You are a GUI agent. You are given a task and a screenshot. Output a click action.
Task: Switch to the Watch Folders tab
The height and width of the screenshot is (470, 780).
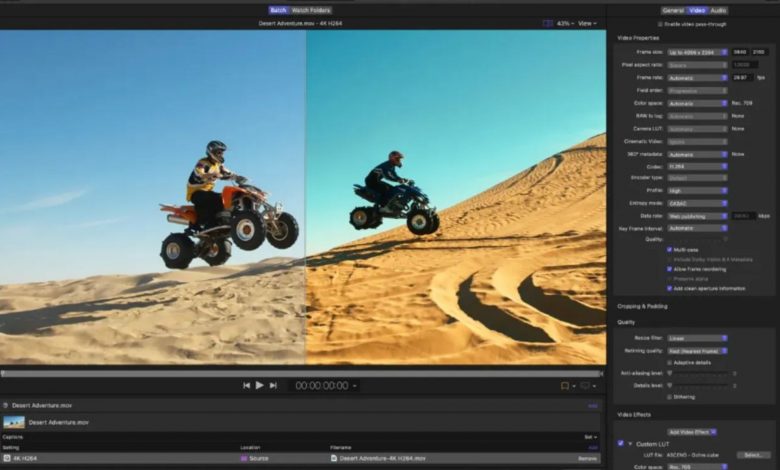coord(311,10)
